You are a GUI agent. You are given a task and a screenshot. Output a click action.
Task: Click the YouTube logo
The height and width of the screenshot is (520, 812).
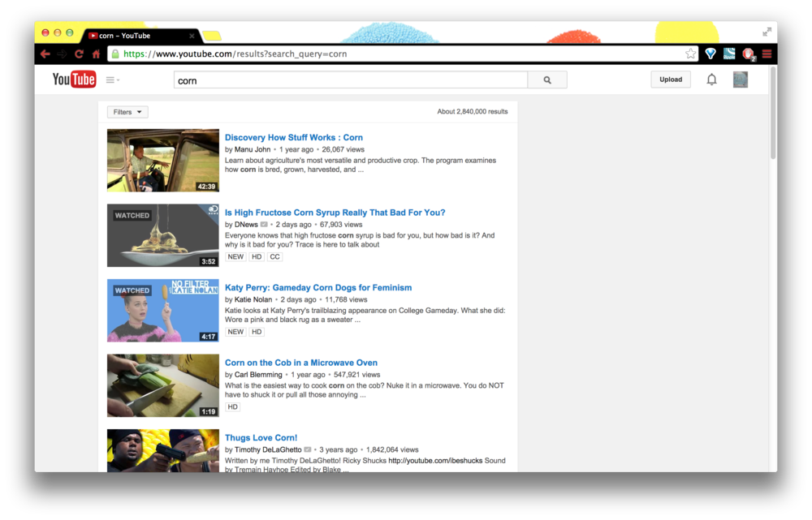(74, 80)
